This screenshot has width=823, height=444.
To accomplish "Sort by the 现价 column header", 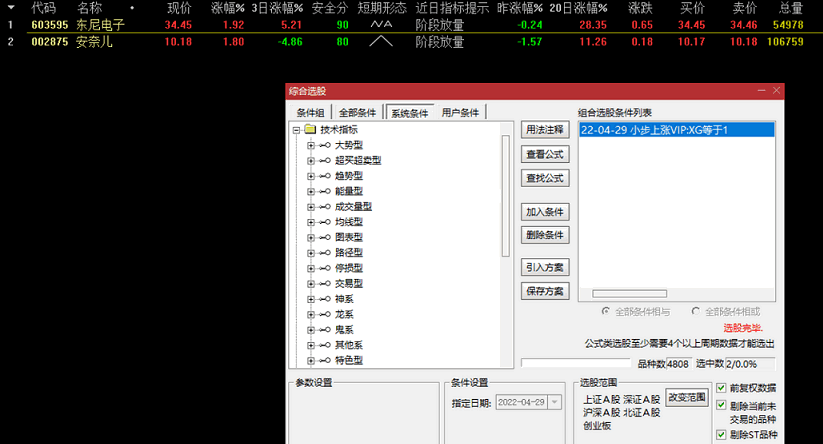I will pos(179,8).
